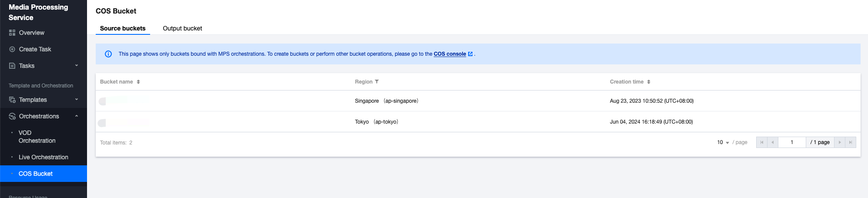Expand the Tasks submenu chevron
Viewport: 868px width, 198px height.
pos(77,66)
